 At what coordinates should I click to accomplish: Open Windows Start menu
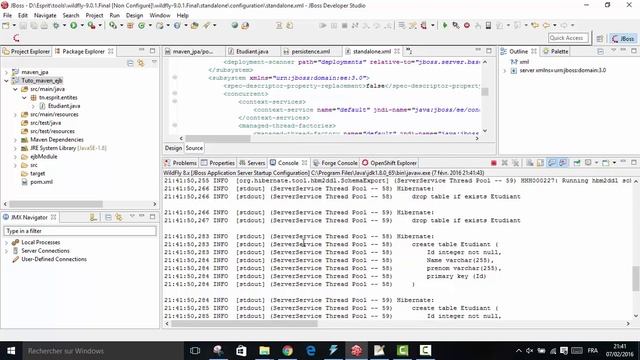click(11, 351)
